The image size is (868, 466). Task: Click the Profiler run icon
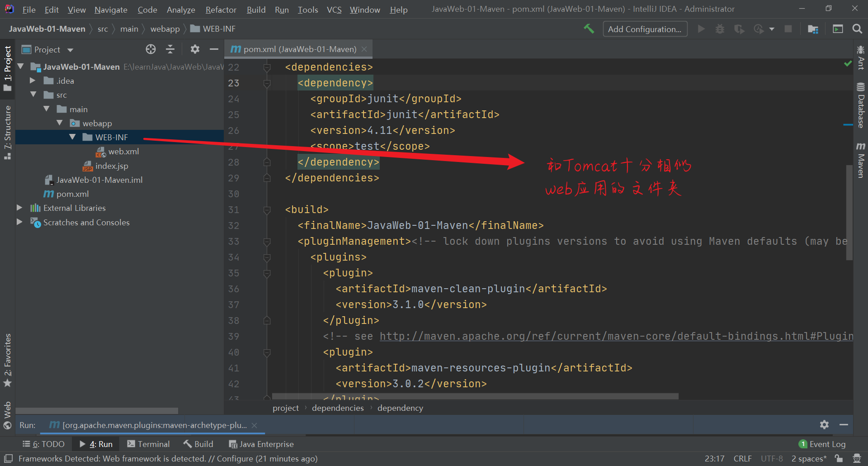pos(759,29)
